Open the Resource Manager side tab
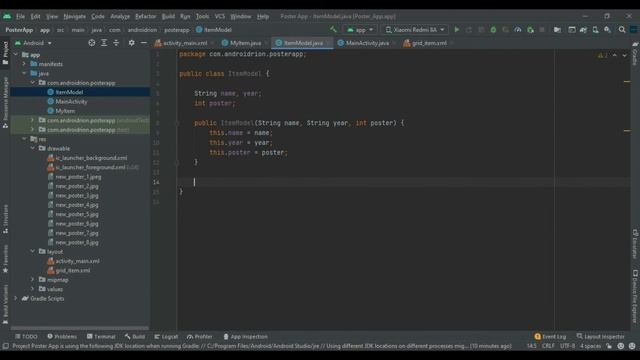Screen dimensions: 640x360 pos(5,103)
